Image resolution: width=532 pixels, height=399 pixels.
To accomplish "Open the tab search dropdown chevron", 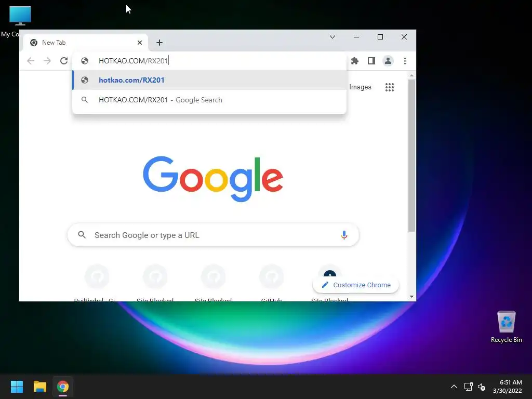I will [332, 37].
